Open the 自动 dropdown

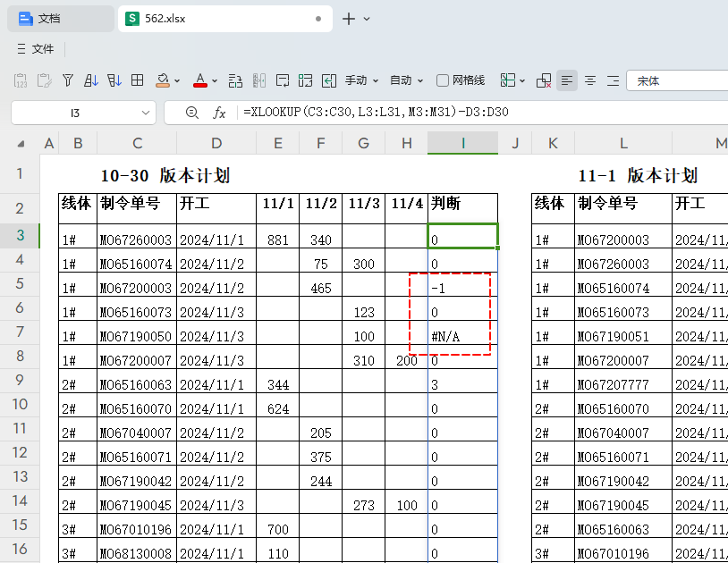pos(406,80)
